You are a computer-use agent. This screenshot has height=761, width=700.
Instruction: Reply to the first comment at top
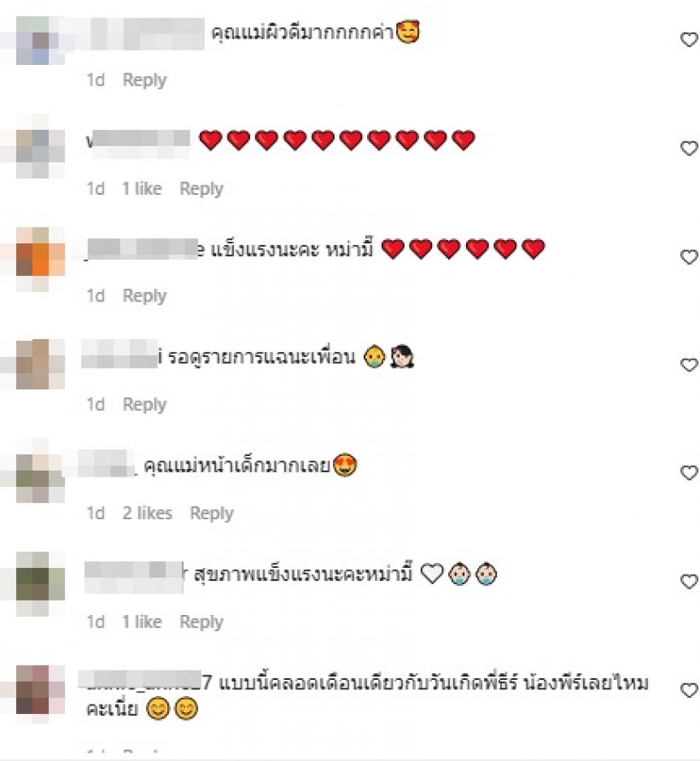click(x=144, y=80)
